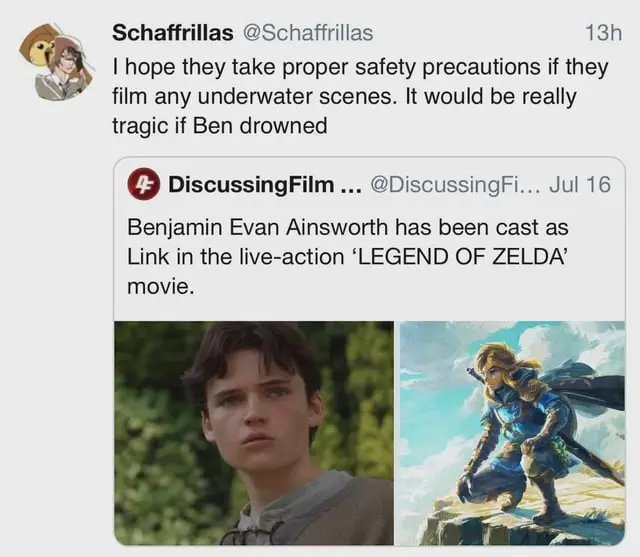
Task: Click the owl character in the avatar
Action: (40, 48)
